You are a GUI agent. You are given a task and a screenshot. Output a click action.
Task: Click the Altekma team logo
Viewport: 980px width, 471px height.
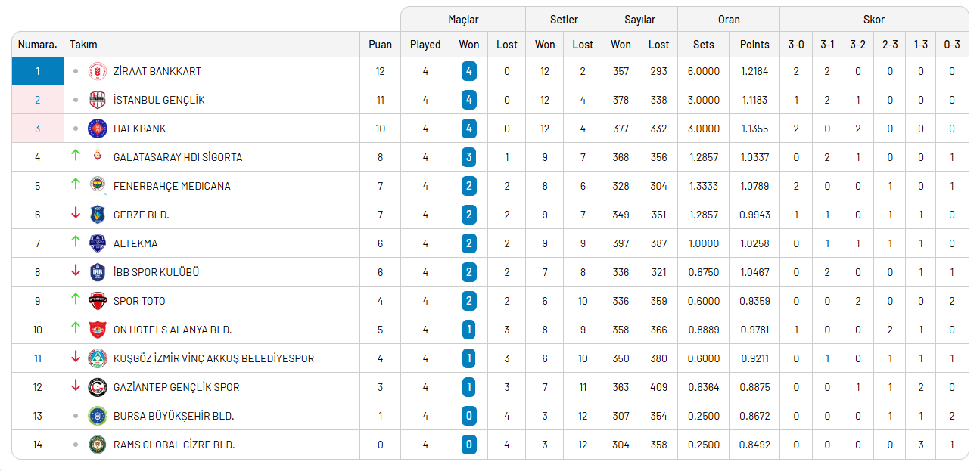[x=98, y=243]
